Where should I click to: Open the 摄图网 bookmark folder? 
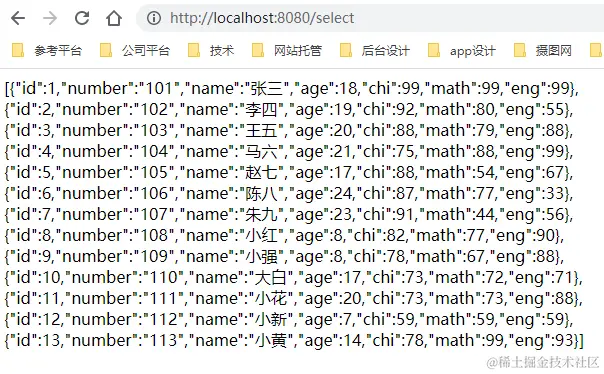[x=543, y=50]
